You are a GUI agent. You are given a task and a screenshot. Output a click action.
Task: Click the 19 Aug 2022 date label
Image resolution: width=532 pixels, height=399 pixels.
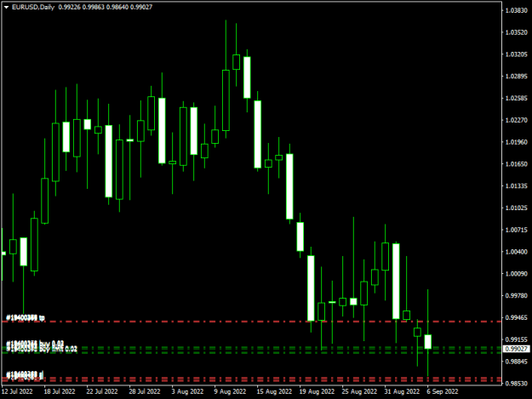click(317, 391)
